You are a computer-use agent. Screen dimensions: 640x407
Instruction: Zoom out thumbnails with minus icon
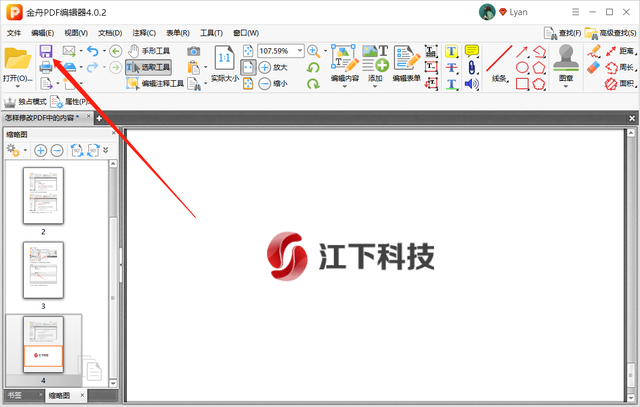click(x=57, y=151)
